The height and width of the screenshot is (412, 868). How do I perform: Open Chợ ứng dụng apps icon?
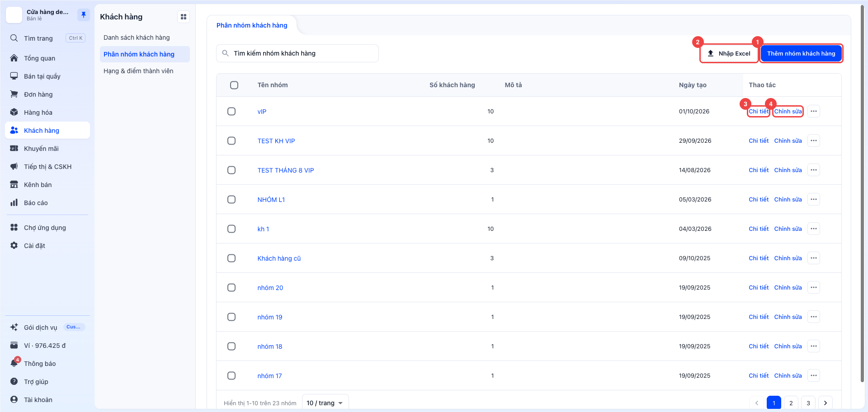coord(14,227)
